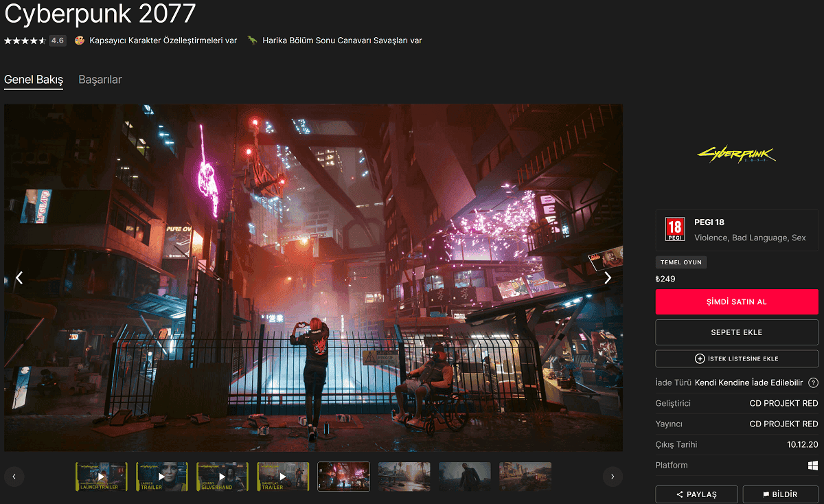The height and width of the screenshot is (504, 824).
Task: Advance the thumbnail strip with its right chevron
Action: click(611, 476)
